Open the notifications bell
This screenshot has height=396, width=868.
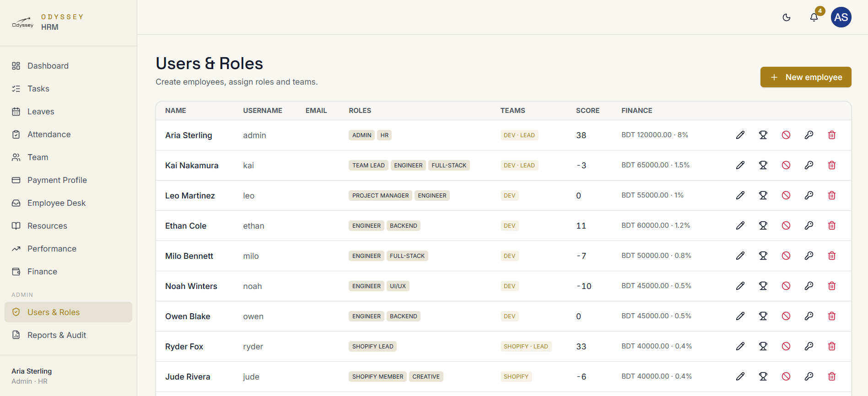[x=814, y=17]
